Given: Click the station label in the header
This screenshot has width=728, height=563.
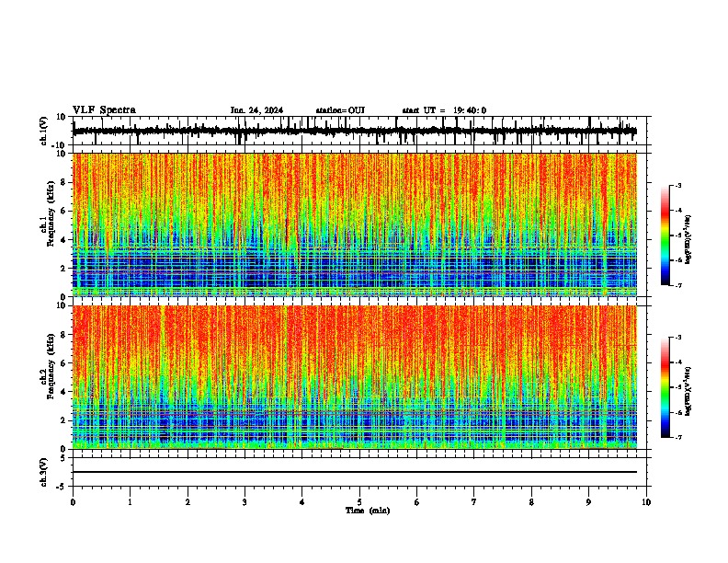Looking at the screenshot, I should (340, 110).
